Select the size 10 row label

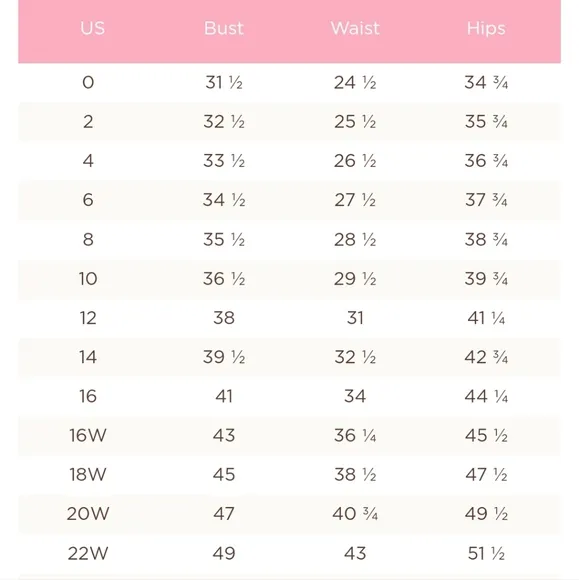click(x=88, y=279)
